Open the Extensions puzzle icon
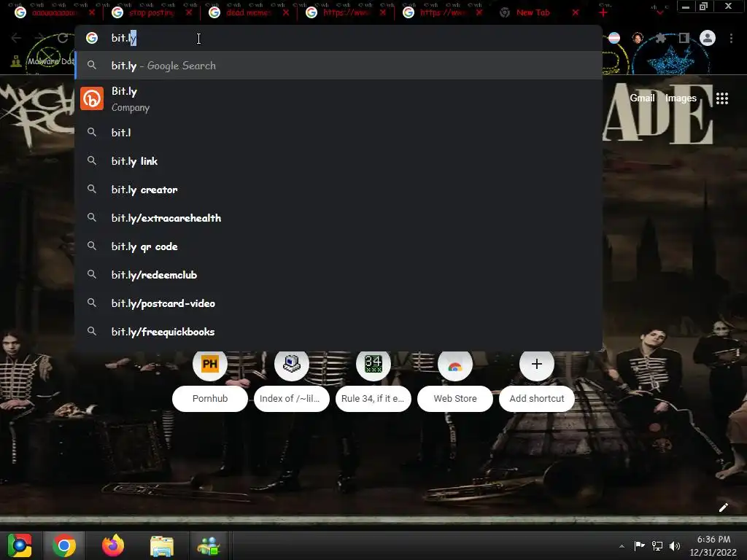The width and height of the screenshot is (747, 560). click(x=661, y=38)
